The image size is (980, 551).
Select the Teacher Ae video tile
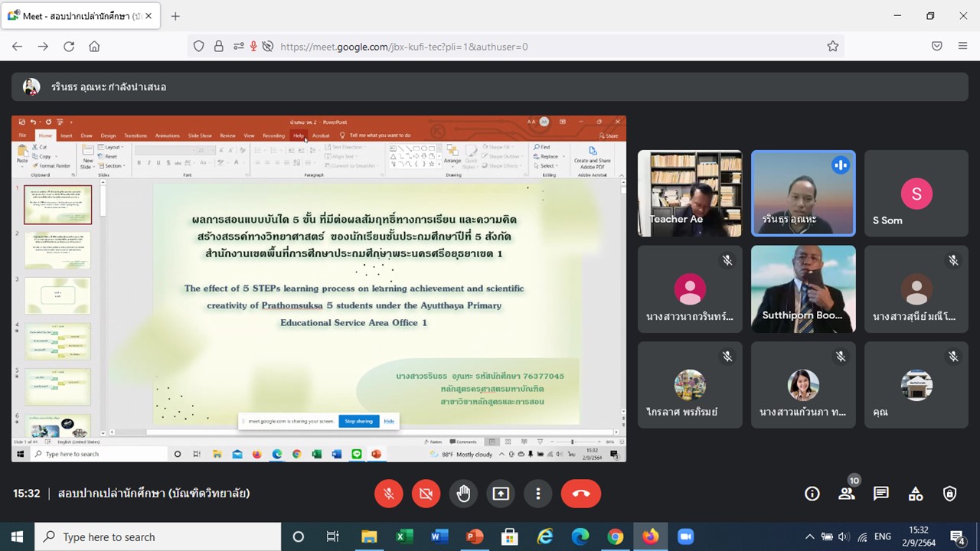(x=690, y=193)
